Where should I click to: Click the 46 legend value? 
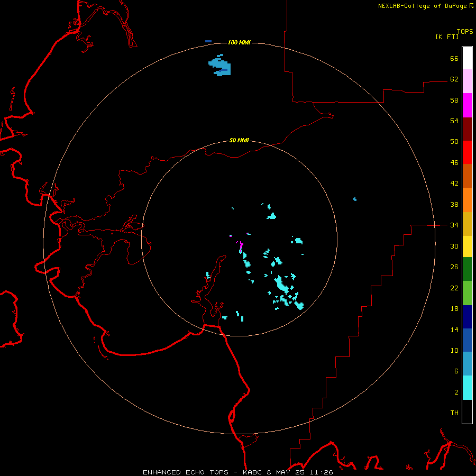[x=454, y=162]
